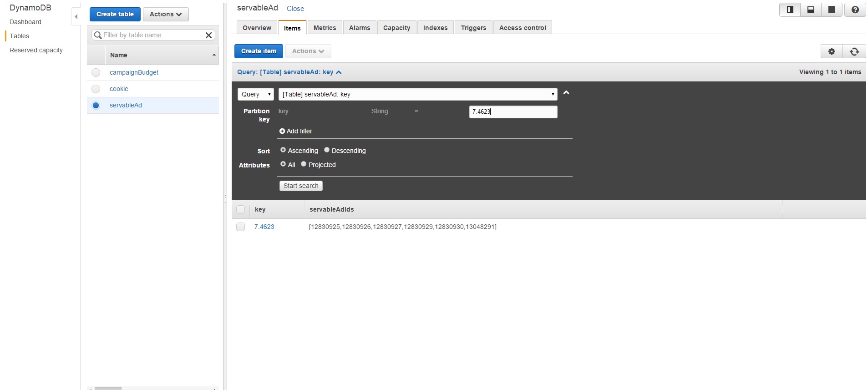This screenshot has height=390, width=868.
Task: Click the key column header
Action: [277, 209]
